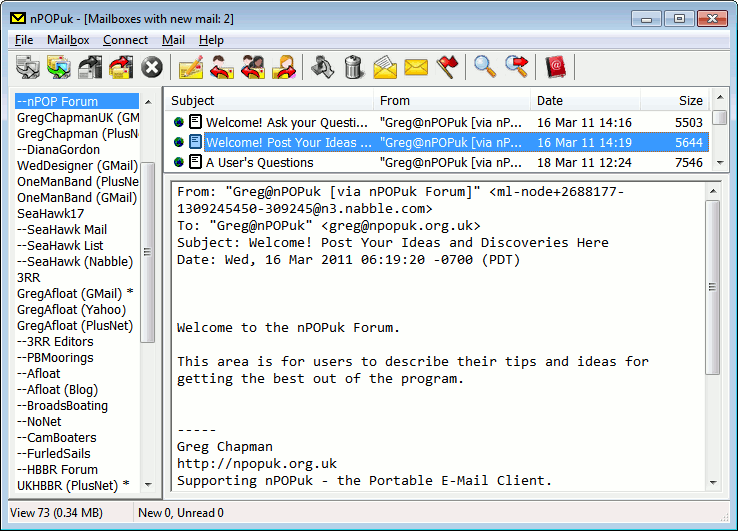
Task: Select the GregAfloat (GMail) * mailbox
Action: pos(77,293)
